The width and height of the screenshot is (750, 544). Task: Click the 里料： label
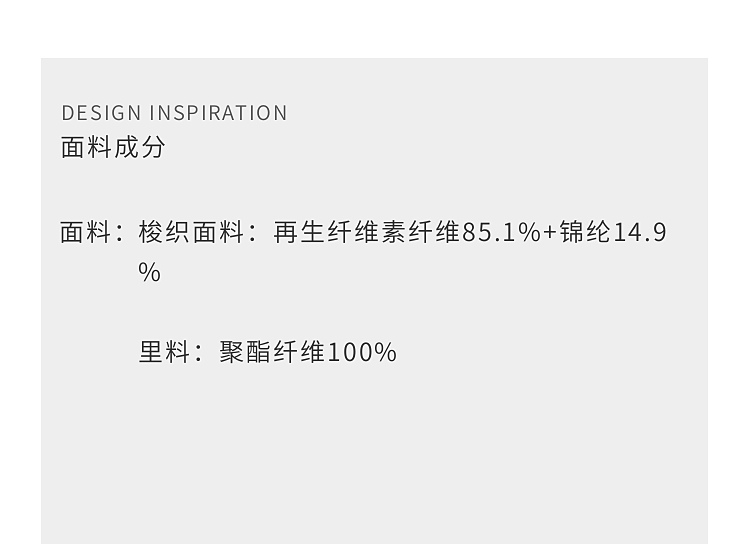pyautogui.click(x=171, y=352)
